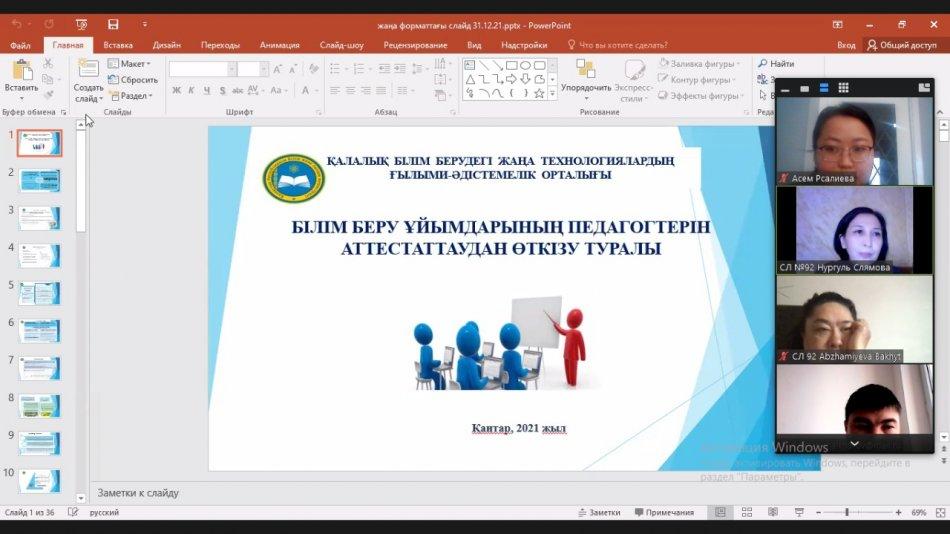The width and height of the screenshot is (950, 534).
Task: Switch to the Animation (Анимация) tab
Action: [279, 45]
